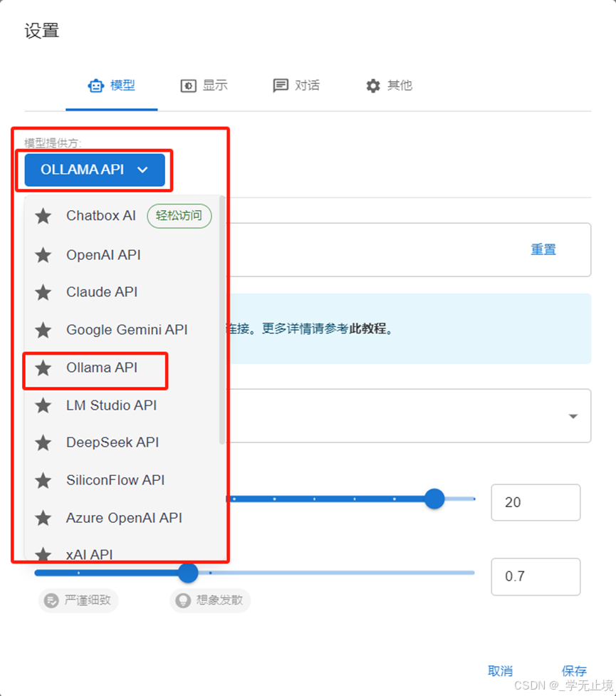Apply the 想象发散 preset chip

(x=210, y=601)
